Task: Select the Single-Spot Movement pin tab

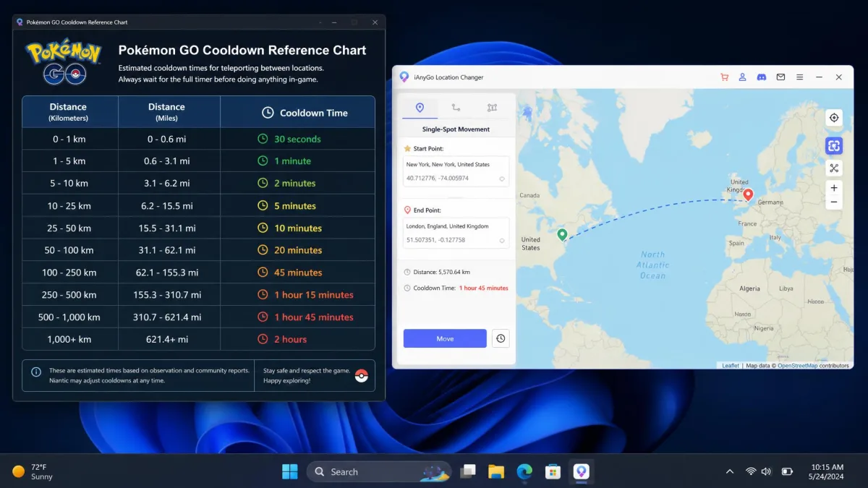Action: [420, 107]
